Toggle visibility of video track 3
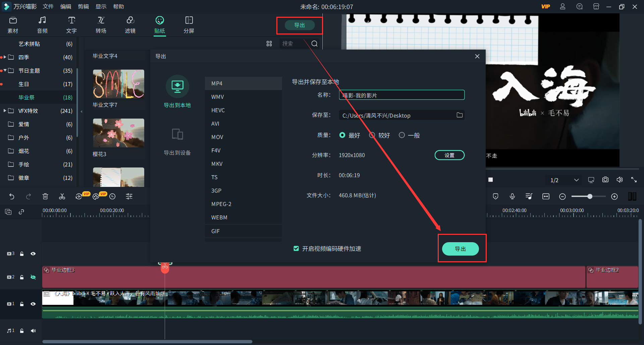The height and width of the screenshot is (345, 644). pyautogui.click(x=33, y=254)
